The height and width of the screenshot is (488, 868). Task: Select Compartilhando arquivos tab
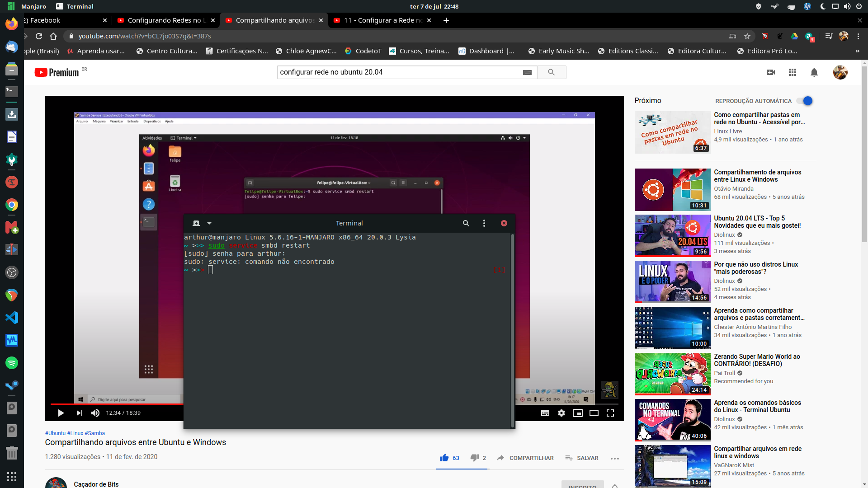274,20
